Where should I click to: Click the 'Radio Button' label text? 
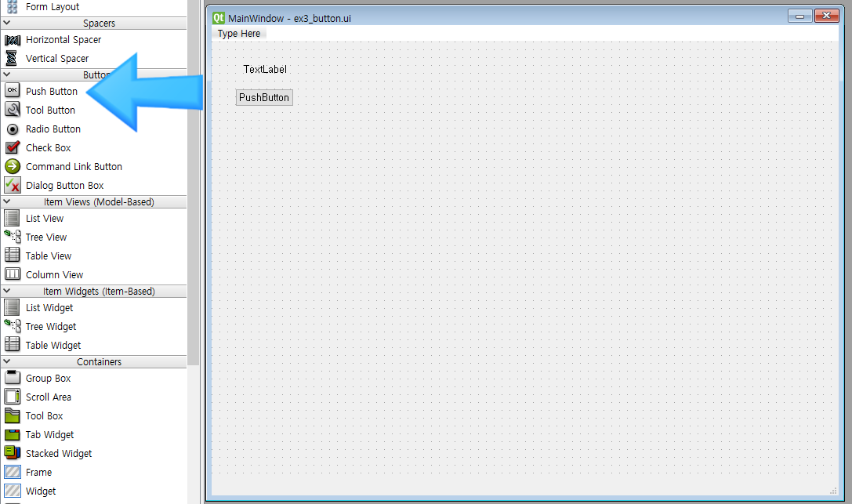[x=53, y=129]
